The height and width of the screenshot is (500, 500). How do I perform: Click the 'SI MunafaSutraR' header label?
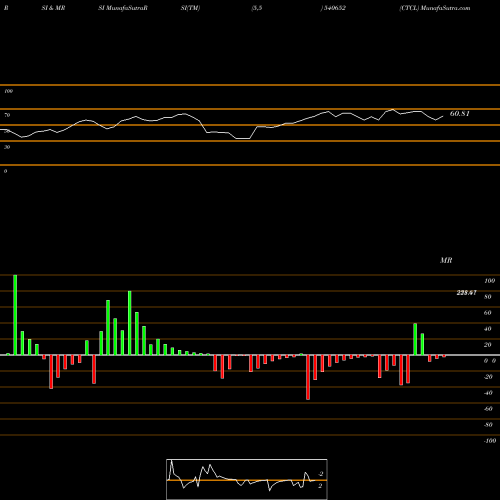pos(123,8)
